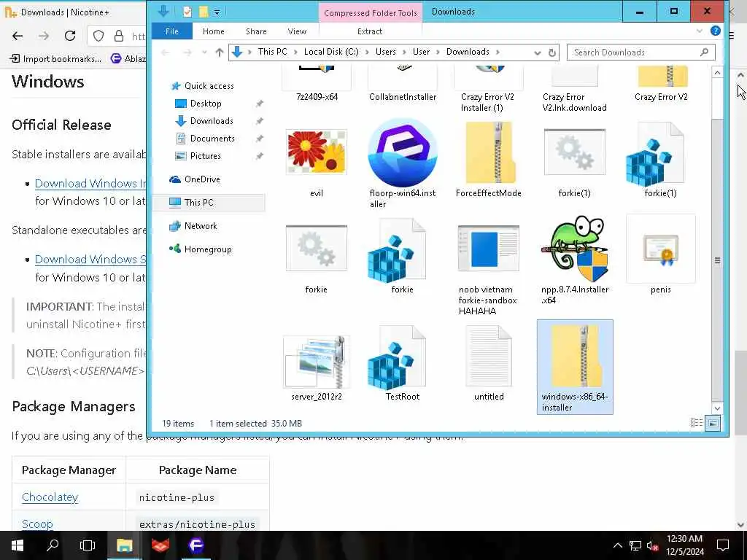Open address bar history dropdown
This screenshot has width=747, height=560.
[x=538, y=52]
